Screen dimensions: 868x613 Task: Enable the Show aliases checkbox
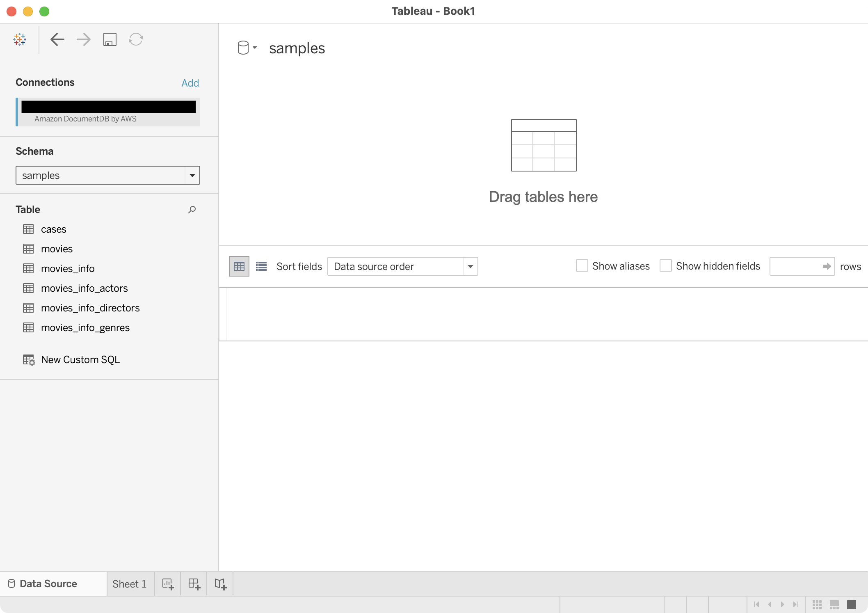click(x=582, y=266)
